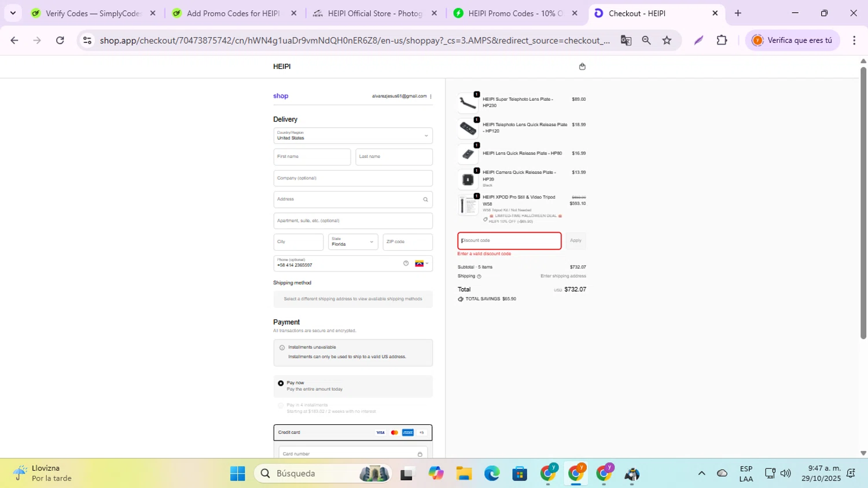Click the purple pen extension icon
Viewport: 868px width, 488px height.
click(698, 40)
